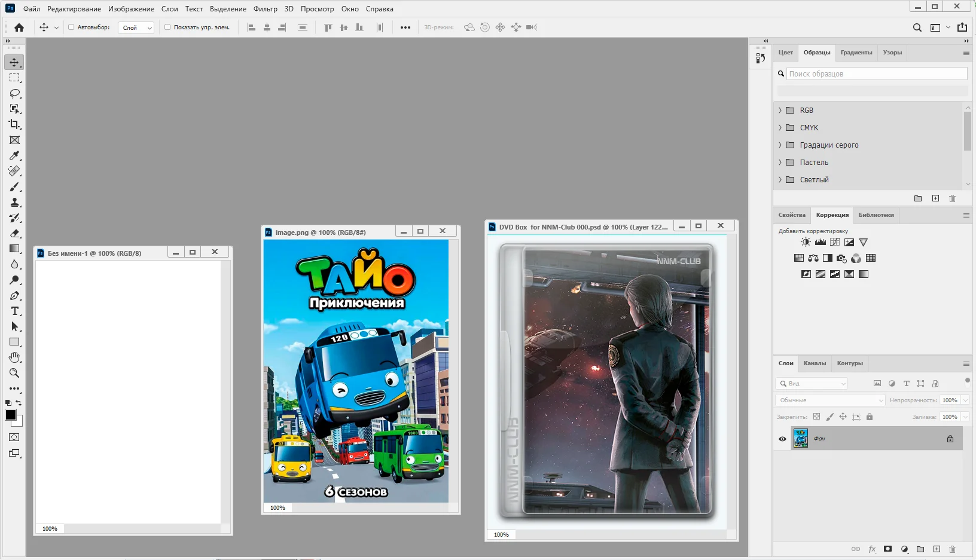Viewport: 976px width, 560px height.
Task: Open the blend mode Обычные dropdown
Action: pyautogui.click(x=830, y=400)
